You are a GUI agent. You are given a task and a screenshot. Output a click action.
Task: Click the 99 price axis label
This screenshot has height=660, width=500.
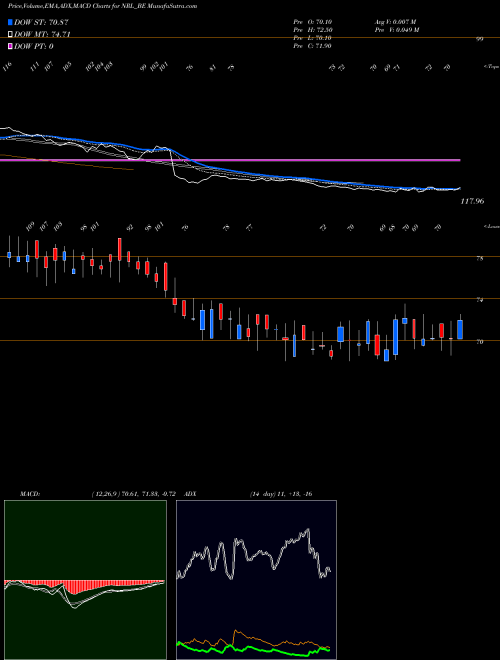(x=479, y=39)
